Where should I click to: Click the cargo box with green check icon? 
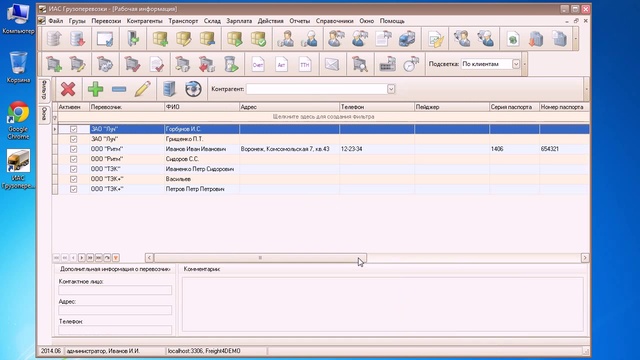coord(258,39)
